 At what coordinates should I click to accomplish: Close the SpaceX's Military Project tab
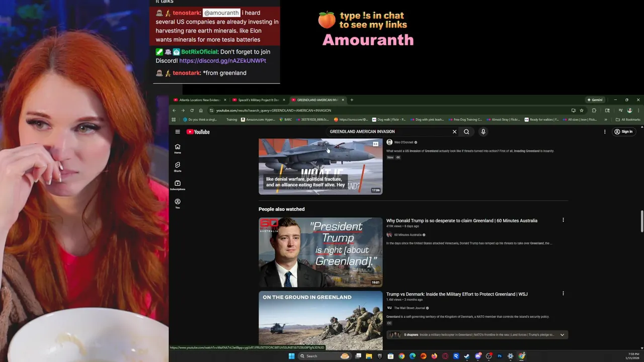point(284,100)
